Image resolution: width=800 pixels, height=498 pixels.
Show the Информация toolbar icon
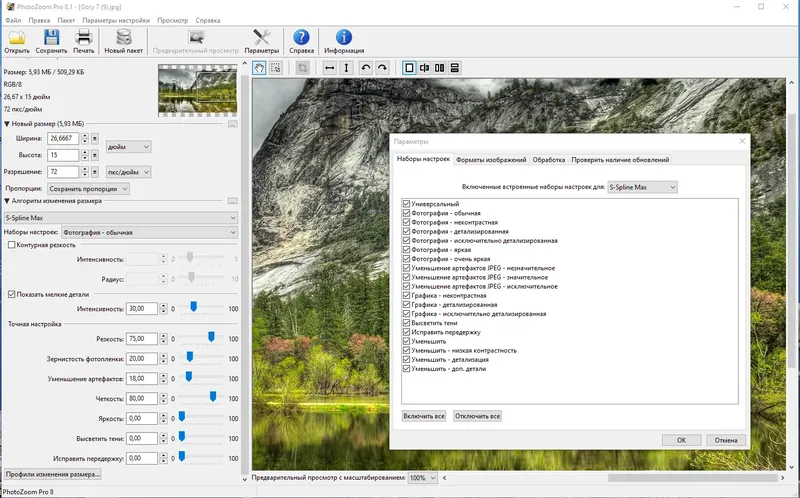(x=344, y=41)
